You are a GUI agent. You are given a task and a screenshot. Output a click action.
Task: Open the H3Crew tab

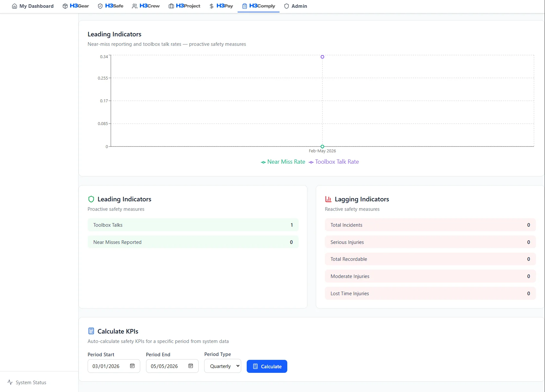(146, 6)
